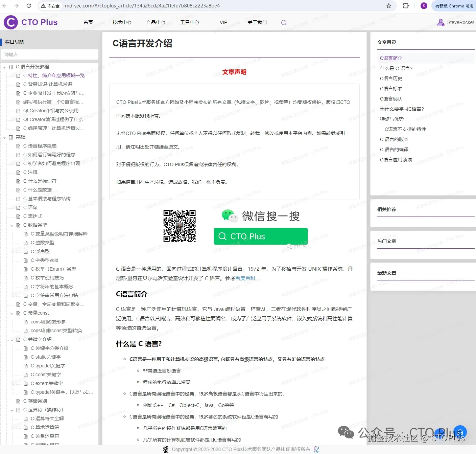Open the 技术中心 menu item
This screenshot has width=476, height=454.
click(x=122, y=22)
